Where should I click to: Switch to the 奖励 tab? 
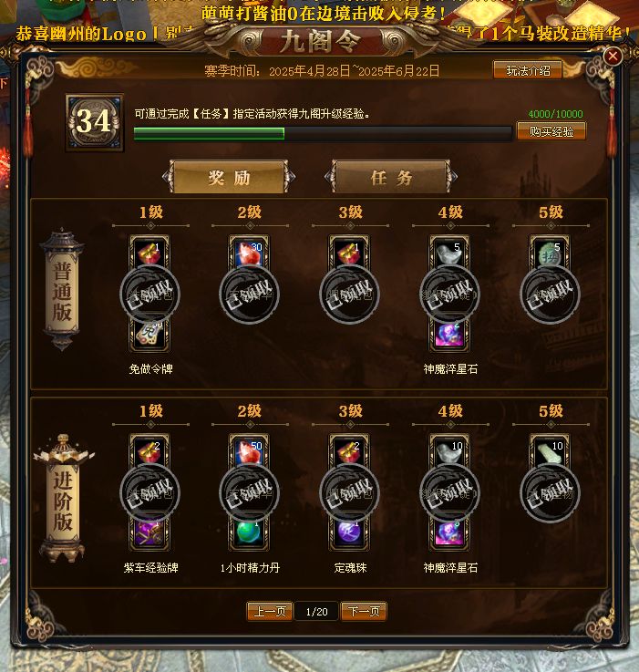click(230, 177)
